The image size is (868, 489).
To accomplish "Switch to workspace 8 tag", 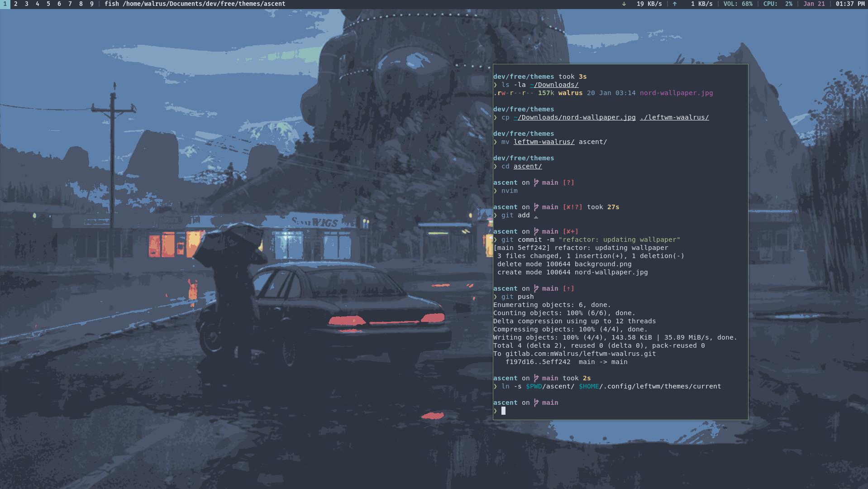I will point(81,4).
